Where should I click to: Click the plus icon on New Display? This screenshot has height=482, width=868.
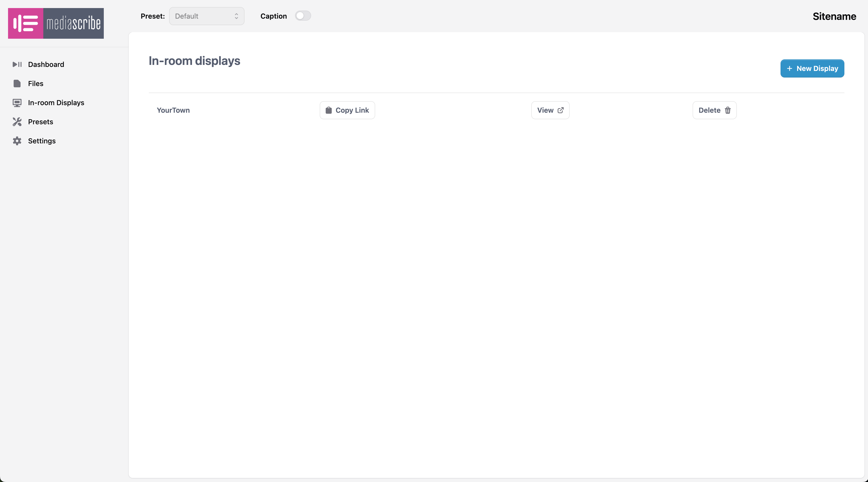click(790, 68)
